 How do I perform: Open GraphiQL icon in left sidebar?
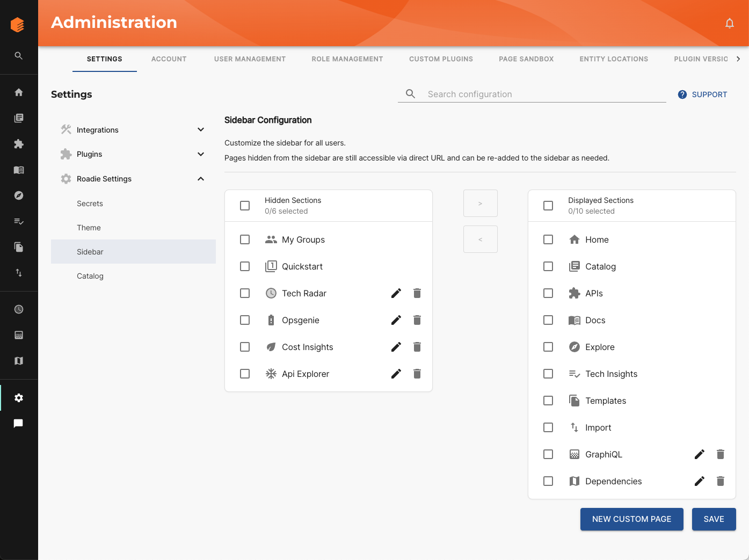[19, 335]
